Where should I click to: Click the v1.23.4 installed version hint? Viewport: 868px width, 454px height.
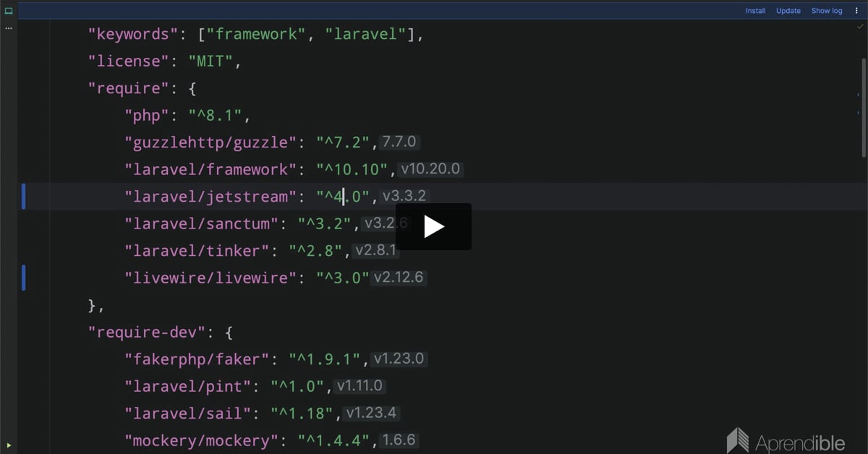tap(373, 414)
